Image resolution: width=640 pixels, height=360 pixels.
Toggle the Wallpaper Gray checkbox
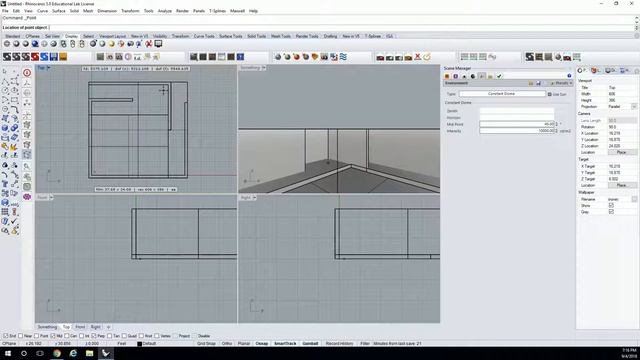click(x=611, y=212)
